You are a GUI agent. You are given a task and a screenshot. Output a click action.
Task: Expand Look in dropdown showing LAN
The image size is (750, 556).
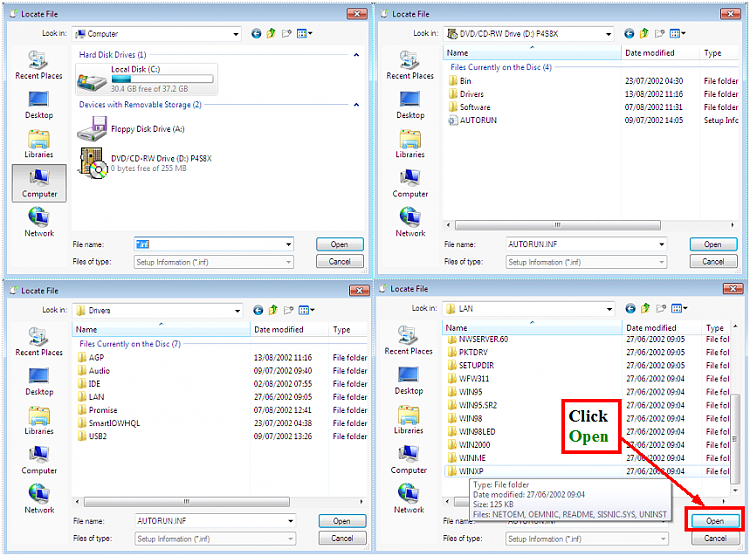pyautogui.click(x=609, y=309)
